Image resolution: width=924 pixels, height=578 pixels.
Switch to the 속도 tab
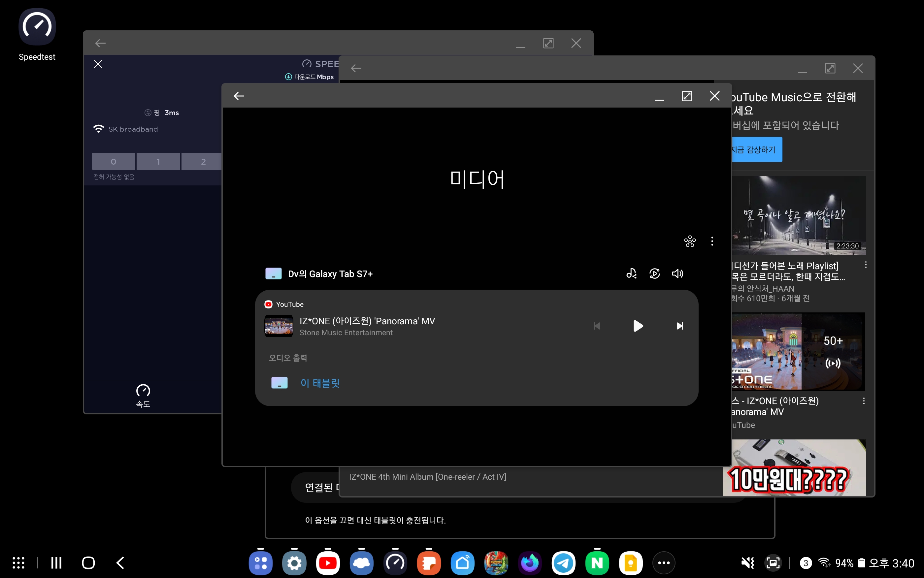click(143, 395)
